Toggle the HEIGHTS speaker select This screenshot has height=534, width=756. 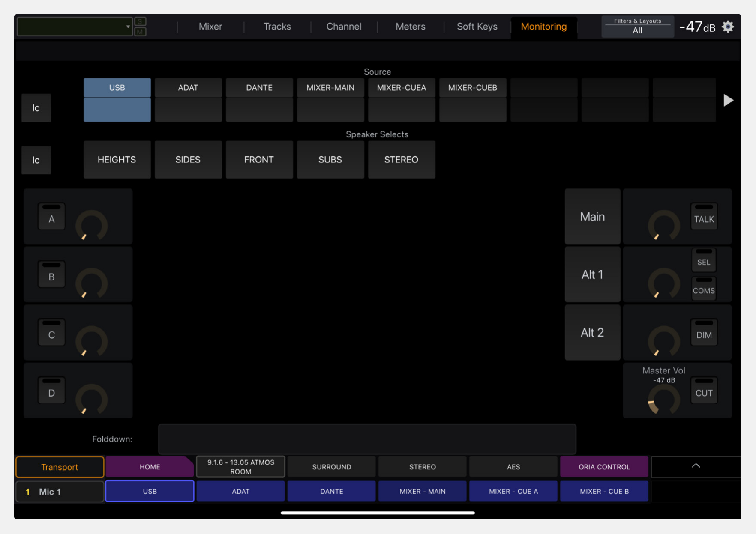[x=117, y=160]
